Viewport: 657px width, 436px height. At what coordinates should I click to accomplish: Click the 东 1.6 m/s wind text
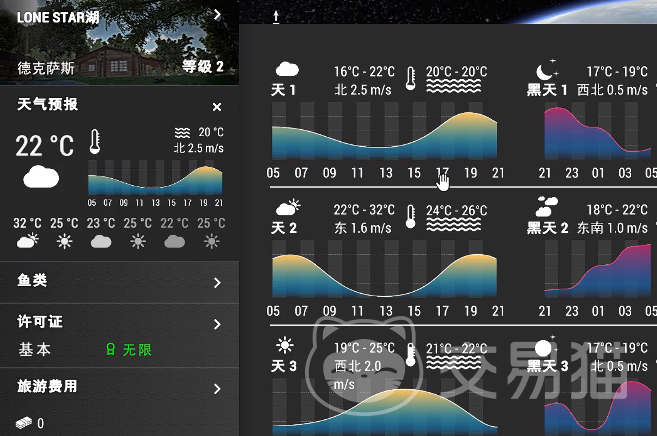click(x=363, y=228)
